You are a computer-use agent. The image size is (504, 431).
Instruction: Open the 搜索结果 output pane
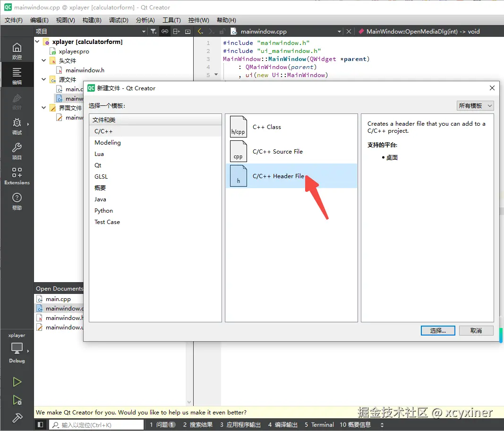click(197, 424)
